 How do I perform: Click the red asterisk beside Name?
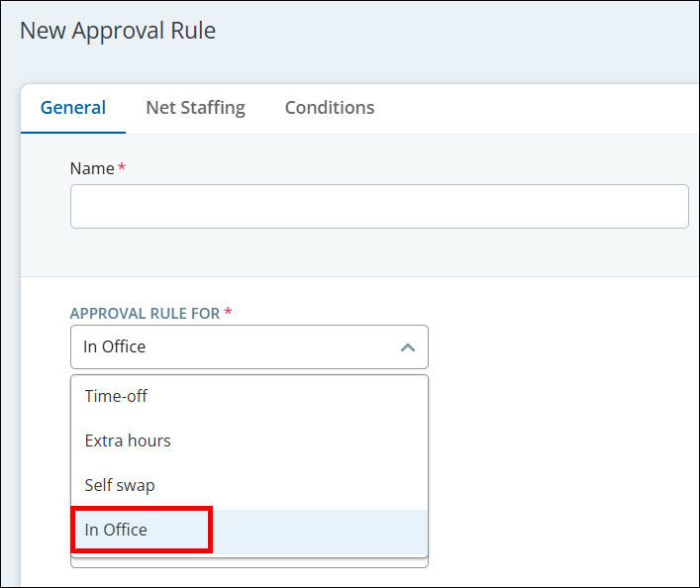coord(122,168)
